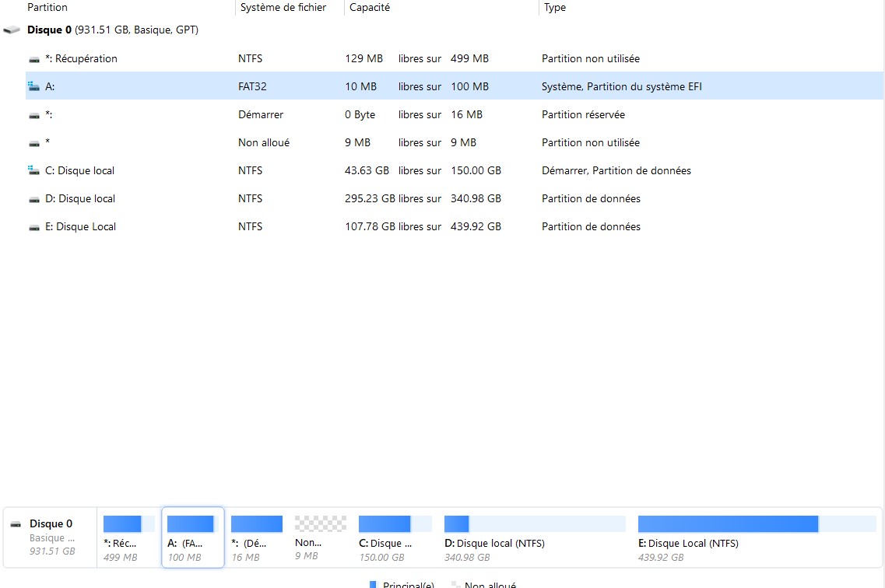Click the 43.63 GB free space value
This screenshot has height=588, width=885.
(x=367, y=170)
